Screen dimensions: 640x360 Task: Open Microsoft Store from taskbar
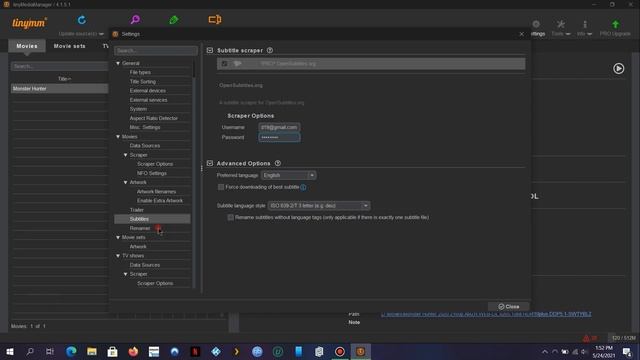[112, 351]
